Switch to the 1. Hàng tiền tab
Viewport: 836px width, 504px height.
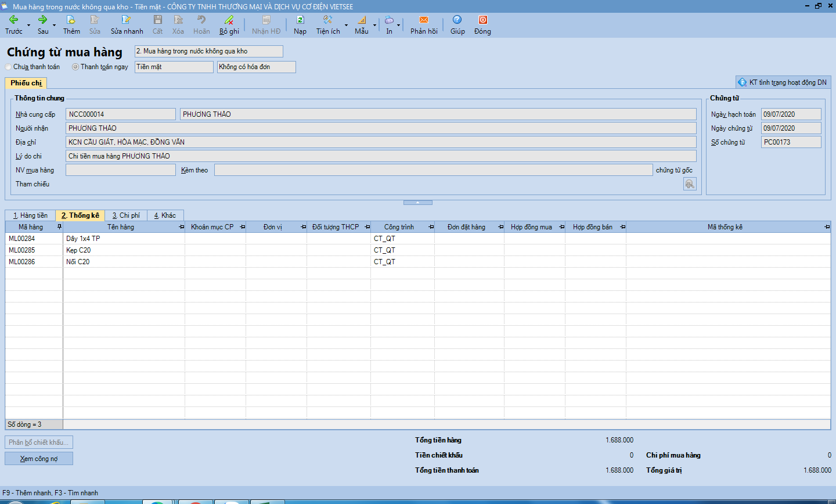point(30,215)
